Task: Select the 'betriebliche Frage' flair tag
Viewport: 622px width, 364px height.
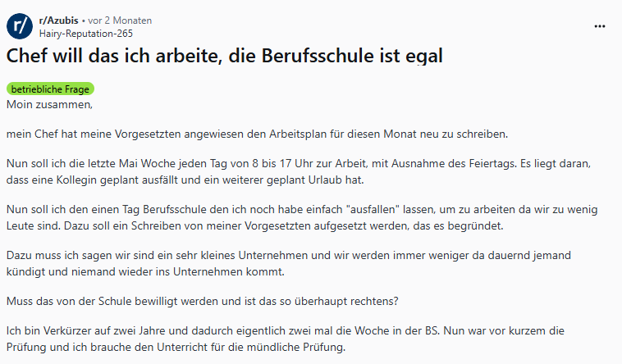Action: click(x=51, y=89)
